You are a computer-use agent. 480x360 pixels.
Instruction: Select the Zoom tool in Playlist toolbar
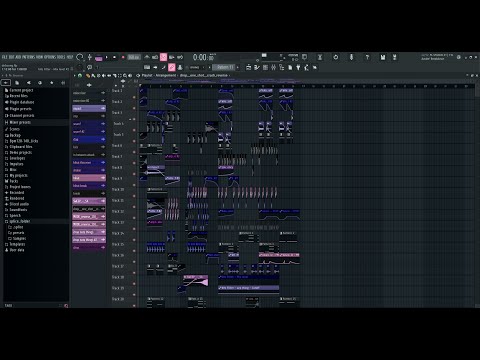125,76
